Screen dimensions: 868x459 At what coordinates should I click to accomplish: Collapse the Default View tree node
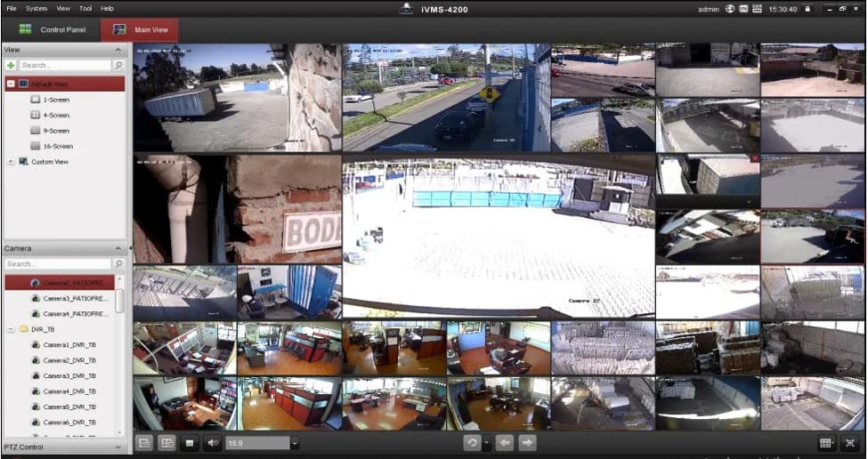[x=11, y=84]
